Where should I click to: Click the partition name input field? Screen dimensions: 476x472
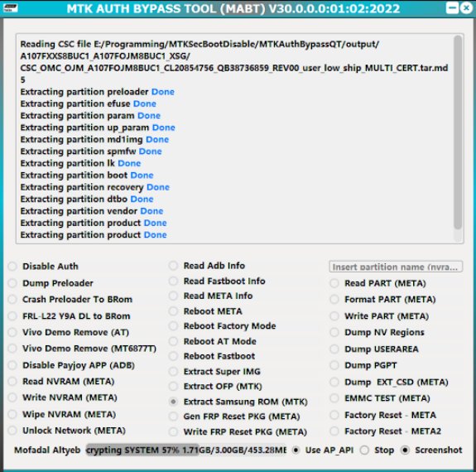pos(396,267)
